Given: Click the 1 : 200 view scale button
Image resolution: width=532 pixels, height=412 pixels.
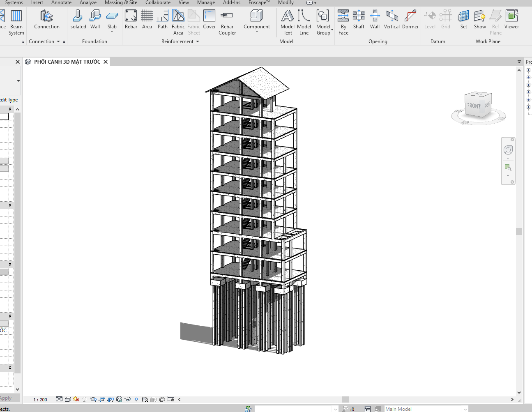Looking at the screenshot, I should [x=40, y=400].
